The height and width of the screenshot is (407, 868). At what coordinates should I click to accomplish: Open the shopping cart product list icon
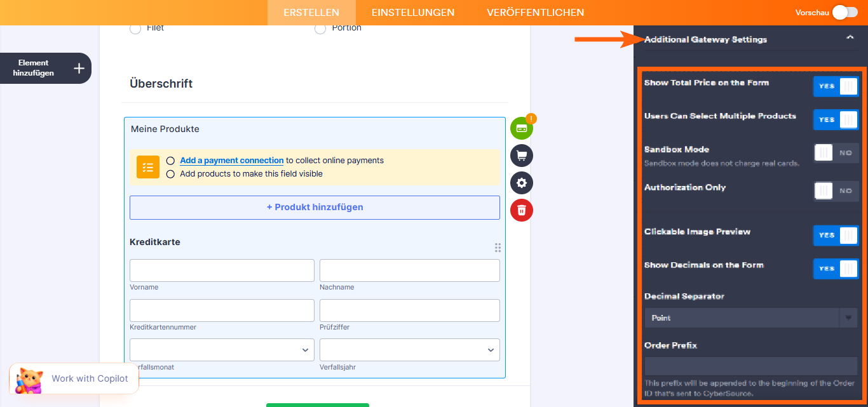click(521, 155)
